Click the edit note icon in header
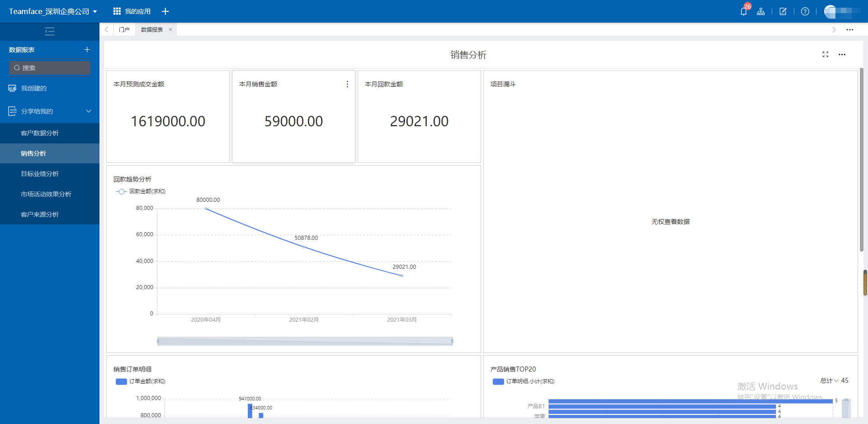868x424 pixels. point(783,11)
